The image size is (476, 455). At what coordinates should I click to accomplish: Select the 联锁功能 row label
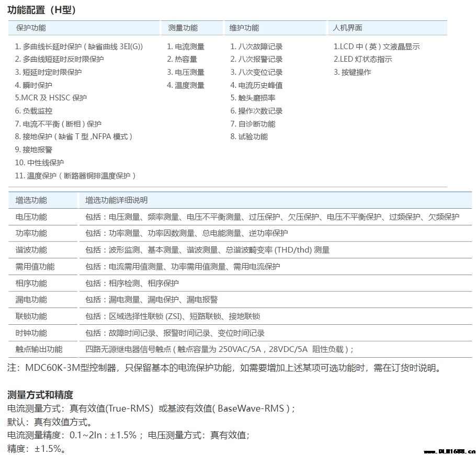coord(31,316)
